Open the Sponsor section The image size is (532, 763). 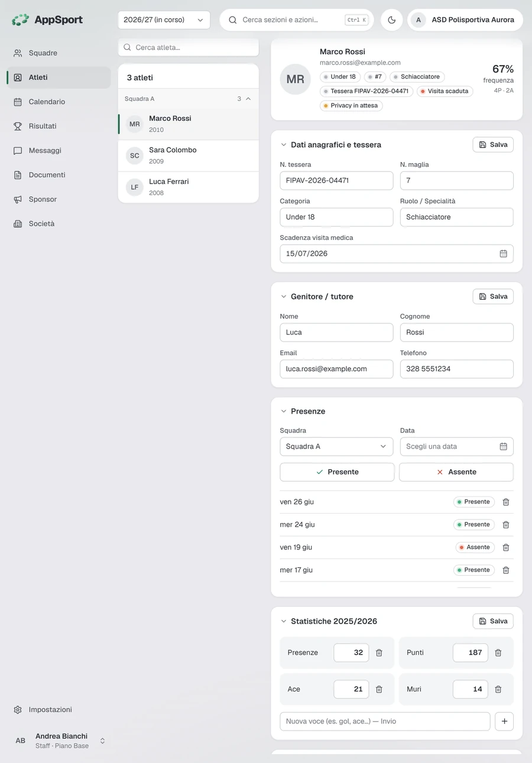point(59,199)
